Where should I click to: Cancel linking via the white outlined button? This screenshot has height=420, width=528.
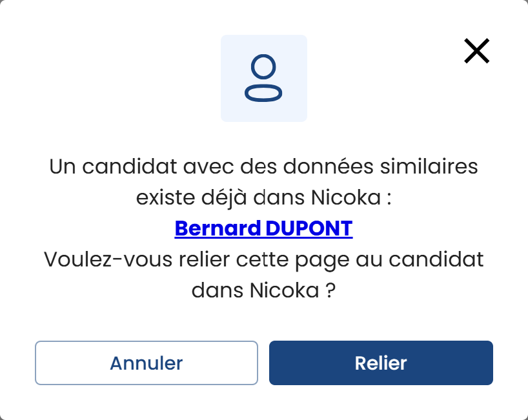pos(147,363)
